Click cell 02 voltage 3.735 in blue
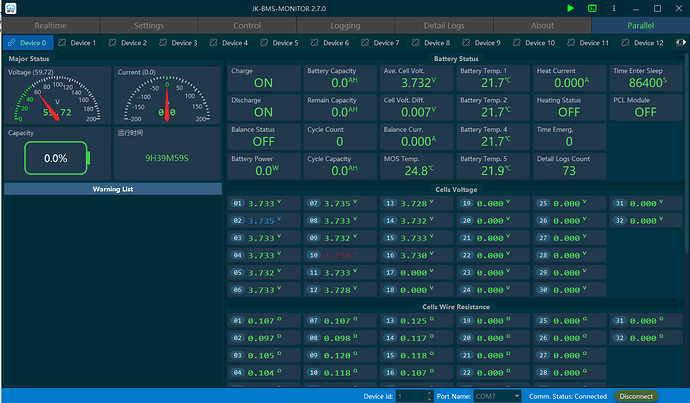690x403 pixels. point(264,221)
